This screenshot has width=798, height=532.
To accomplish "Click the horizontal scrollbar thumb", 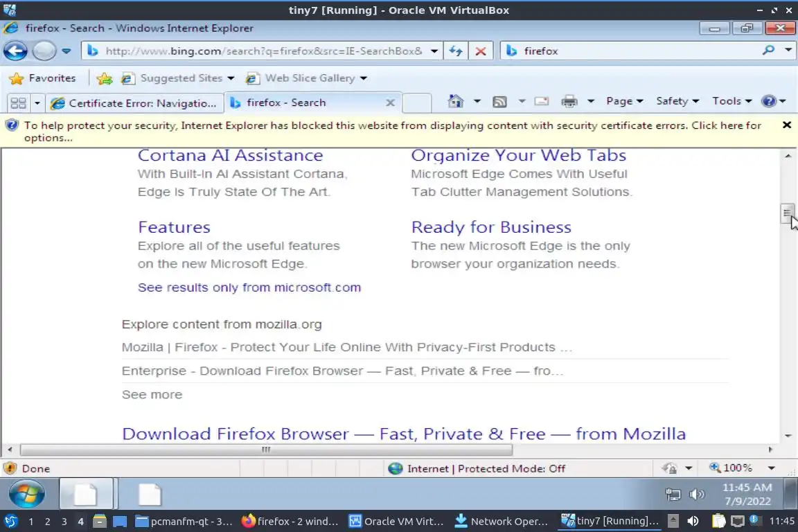I will pyautogui.click(x=266, y=450).
